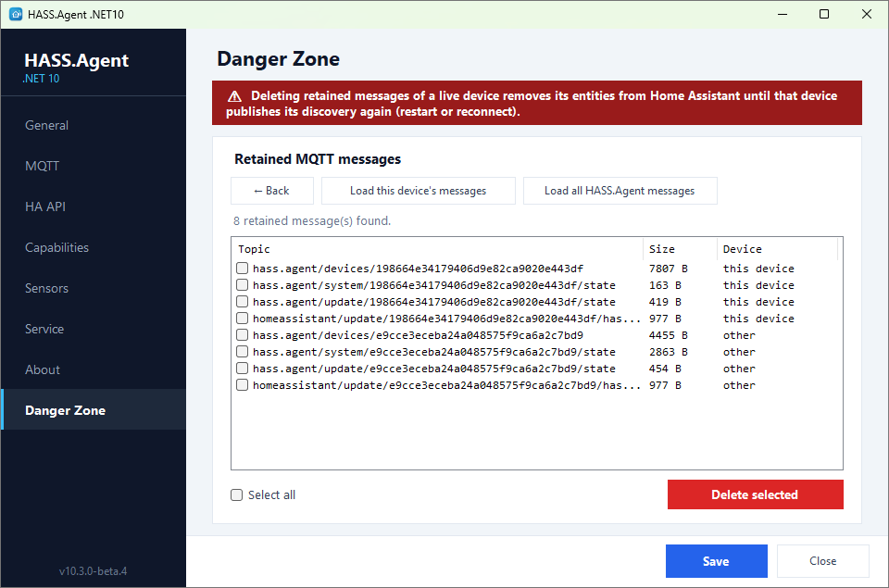The height and width of the screenshot is (588, 889).
Task: Close the HASS.Agent window with X
Action: (x=867, y=14)
